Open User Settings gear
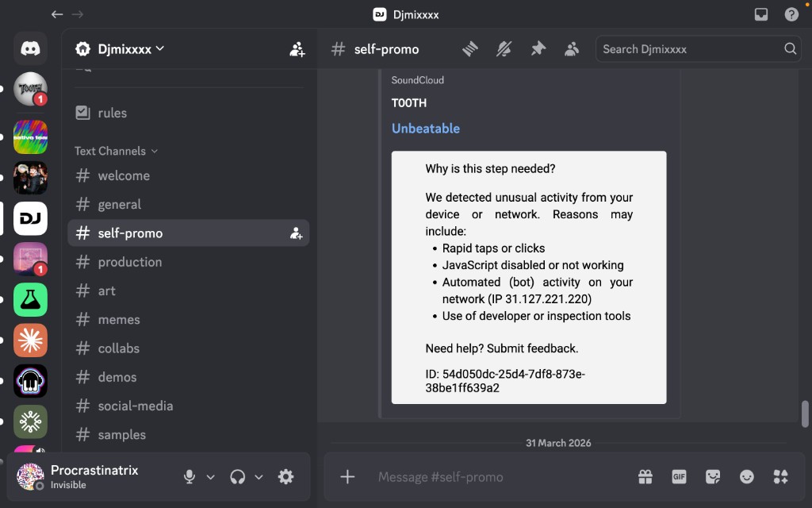The width and height of the screenshot is (812, 508). (x=285, y=477)
